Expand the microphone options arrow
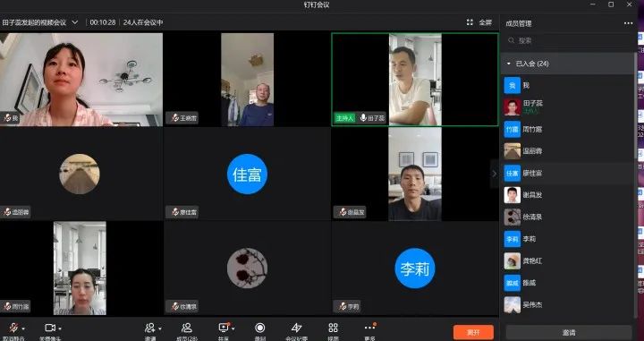The width and height of the screenshot is (644, 341). coord(23,328)
